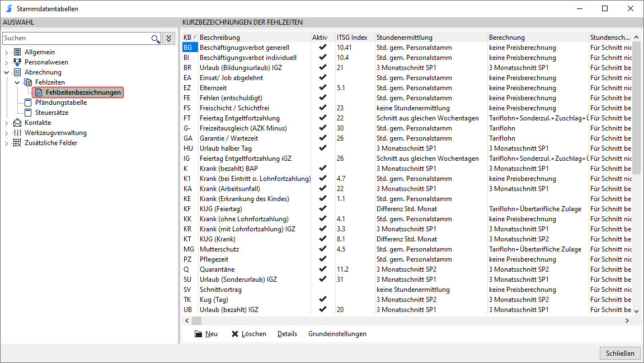Click the search magnifier icon
Screen dimensions: 644x363
click(155, 38)
